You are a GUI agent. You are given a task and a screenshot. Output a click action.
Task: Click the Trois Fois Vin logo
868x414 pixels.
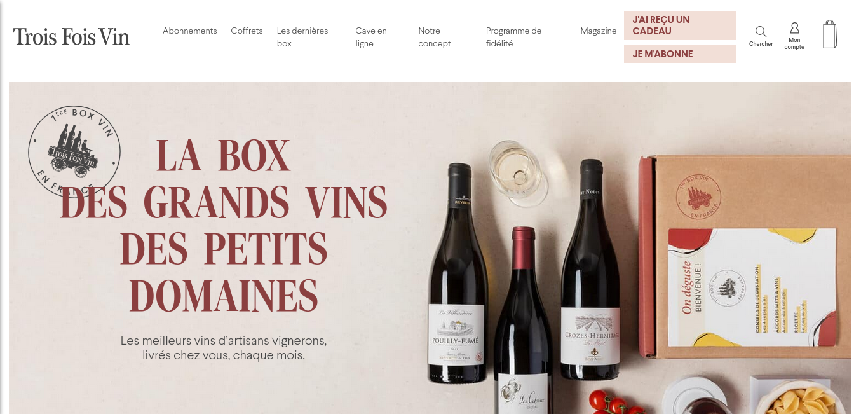(x=71, y=36)
